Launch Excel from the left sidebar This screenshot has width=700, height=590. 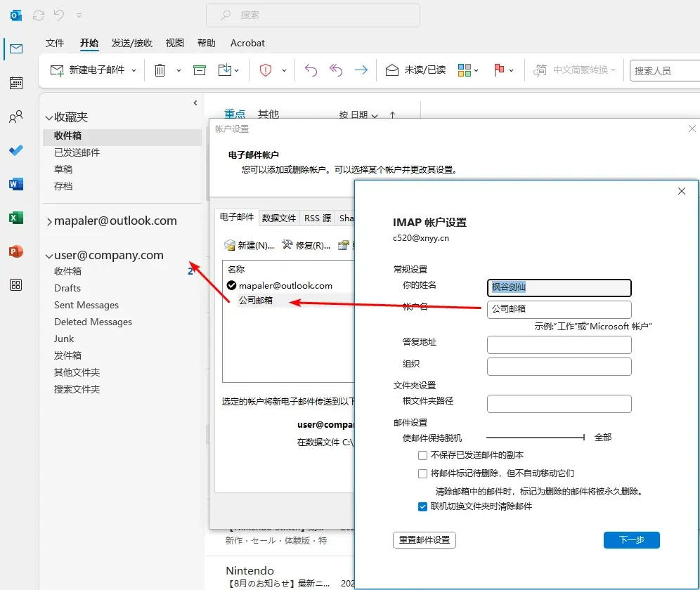tap(15, 218)
